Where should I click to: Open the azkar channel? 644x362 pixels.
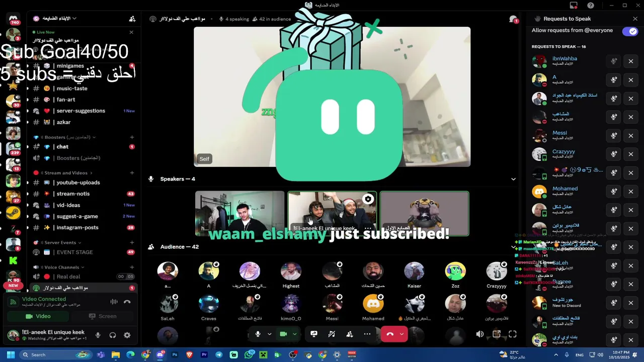click(83, 122)
